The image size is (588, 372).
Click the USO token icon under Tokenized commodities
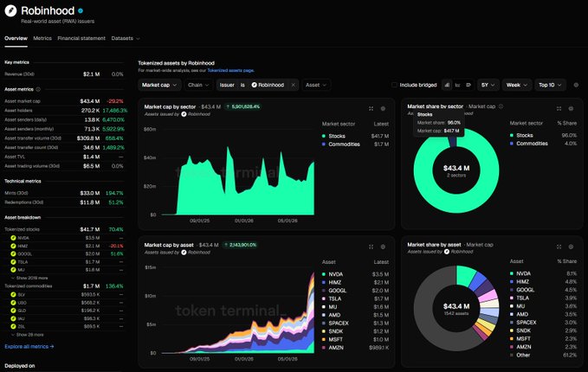pyautogui.click(x=13, y=303)
